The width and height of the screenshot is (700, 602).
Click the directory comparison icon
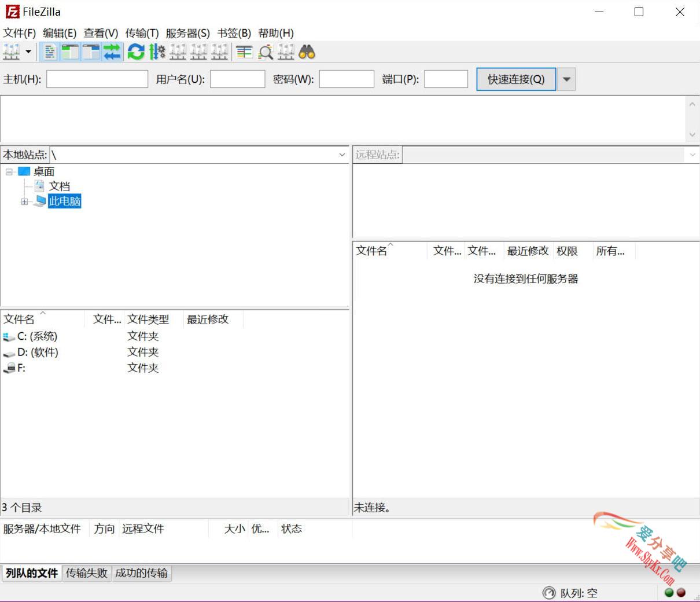pyautogui.click(x=244, y=52)
